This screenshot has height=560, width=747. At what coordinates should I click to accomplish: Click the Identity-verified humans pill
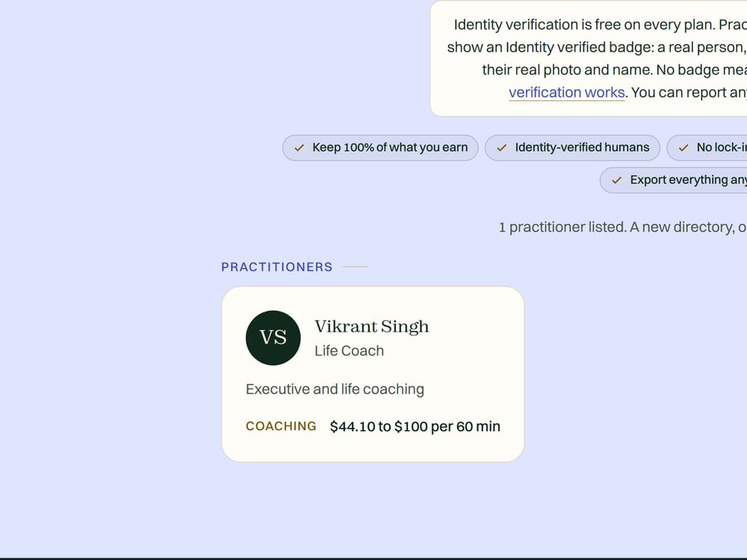(572, 148)
